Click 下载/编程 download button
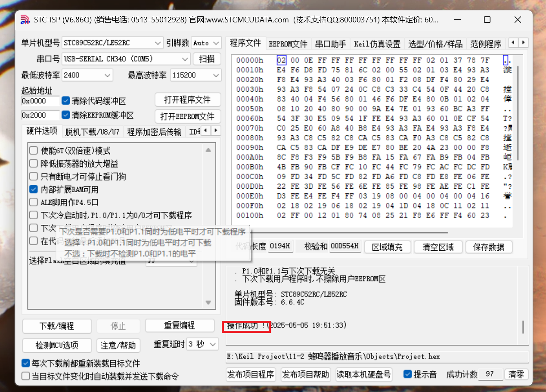Screen dimensions: 546x392 [57, 326]
